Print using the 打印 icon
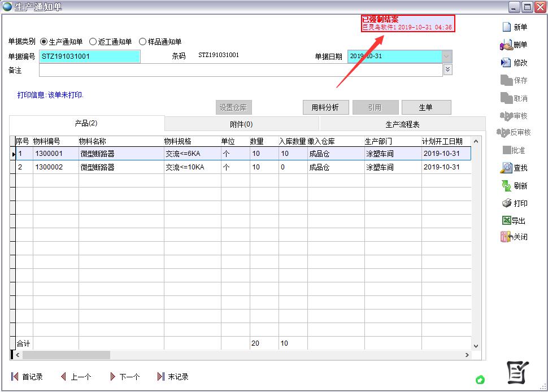This screenshot has height=392, width=548. [x=506, y=203]
